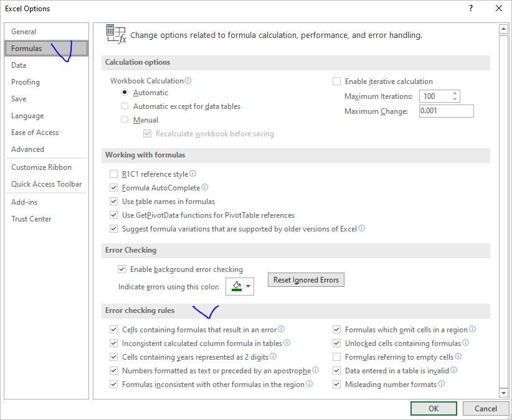
Task: Click info icon beside Formulas referring to empty cells
Action: pos(458,357)
